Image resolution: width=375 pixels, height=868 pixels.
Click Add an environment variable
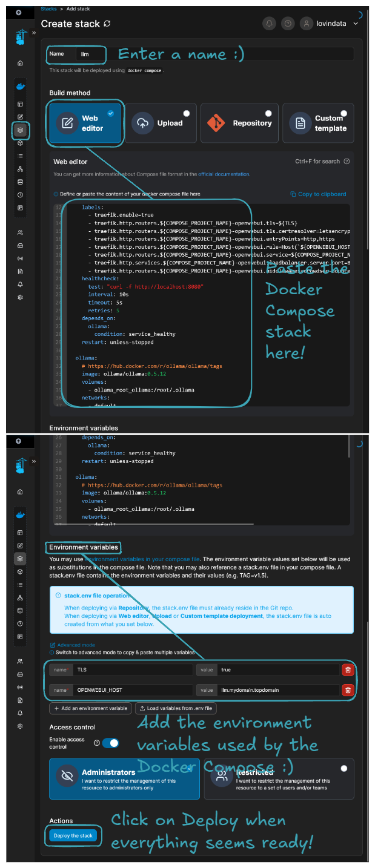pos(90,708)
